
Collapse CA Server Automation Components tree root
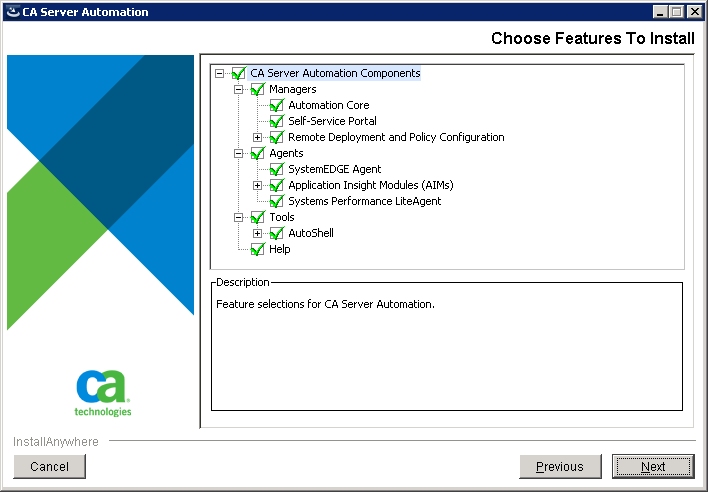219,73
